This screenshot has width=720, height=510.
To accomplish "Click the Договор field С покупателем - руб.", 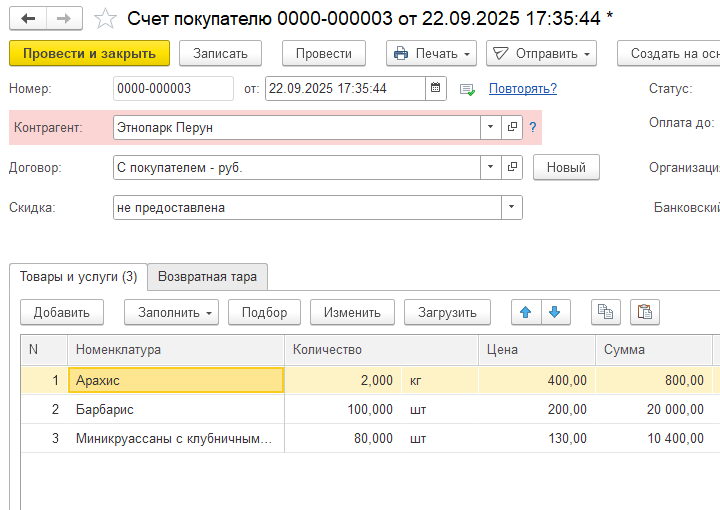I will coord(297,167).
